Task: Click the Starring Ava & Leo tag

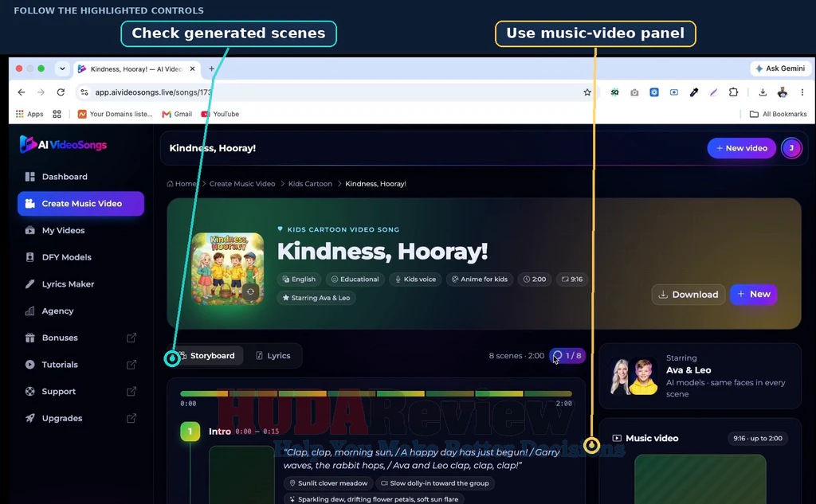Action: [316, 298]
